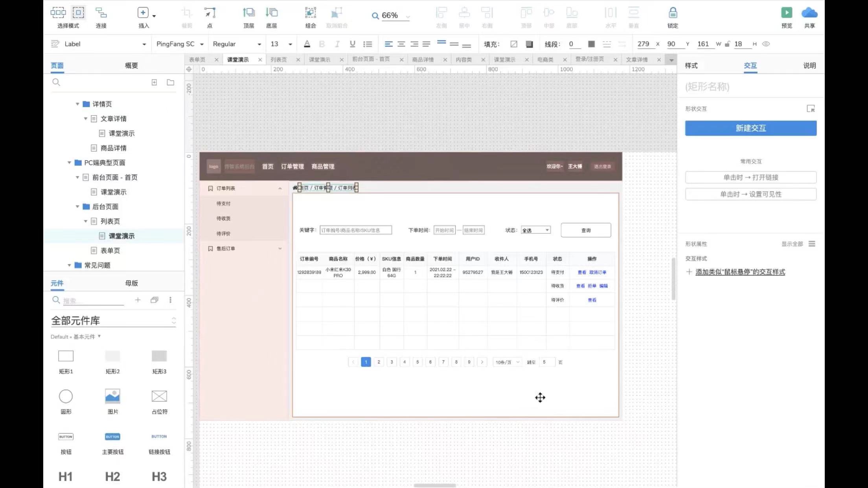Click the Lock (锁定) icon
The width and height of the screenshot is (868, 488).
(x=673, y=13)
